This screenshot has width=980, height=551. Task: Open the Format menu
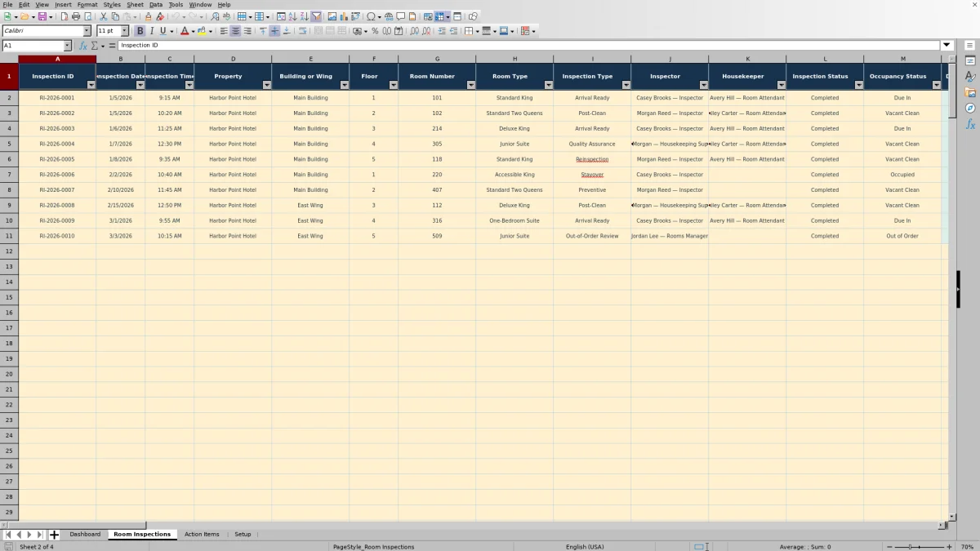pos(87,5)
